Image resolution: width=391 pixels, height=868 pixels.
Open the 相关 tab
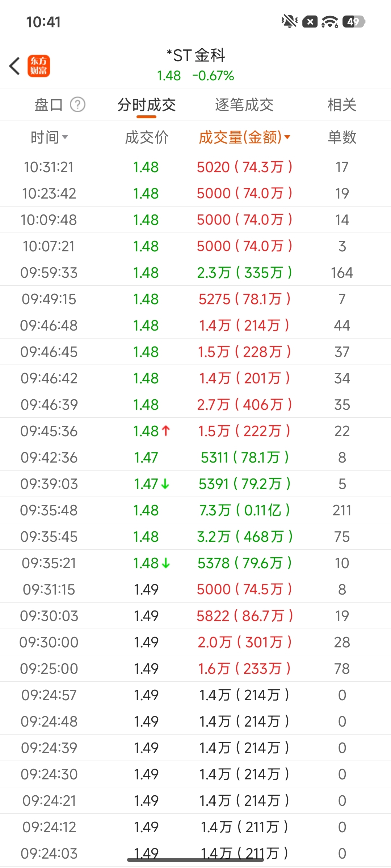342,105
